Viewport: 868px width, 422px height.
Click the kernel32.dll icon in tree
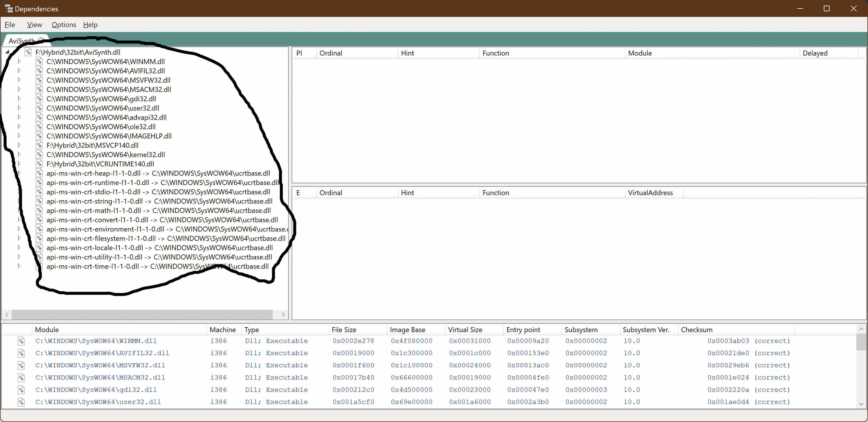pos(39,155)
